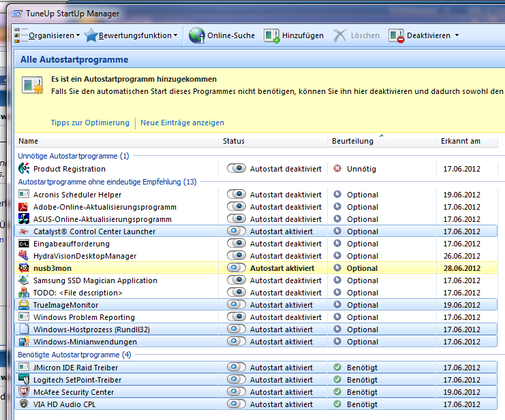Enable autostart switch for Acronis Scheduler Helper

236,194
